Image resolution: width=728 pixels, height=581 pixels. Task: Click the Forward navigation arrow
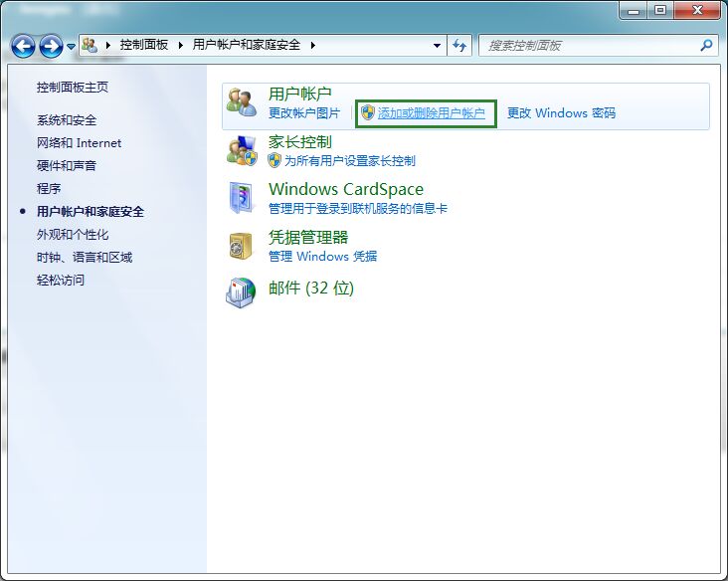point(51,46)
